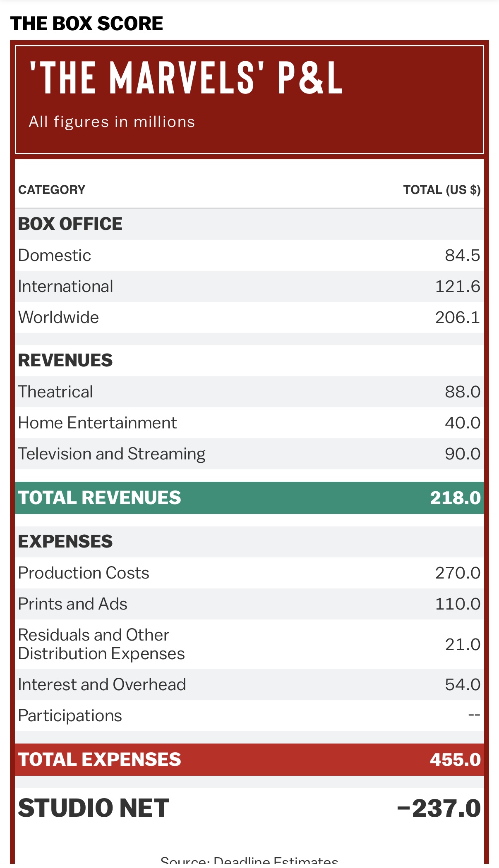This screenshot has height=868, width=499.
Task: Select Domestic value 84.5
Action: click(x=463, y=255)
